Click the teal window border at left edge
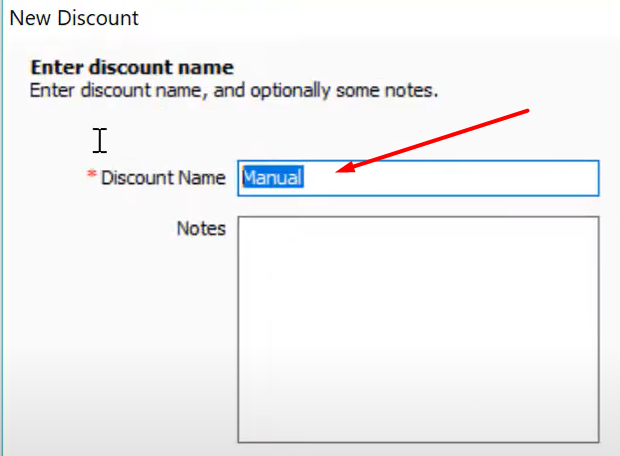This screenshot has width=620, height=456. (x=2, y=228)
